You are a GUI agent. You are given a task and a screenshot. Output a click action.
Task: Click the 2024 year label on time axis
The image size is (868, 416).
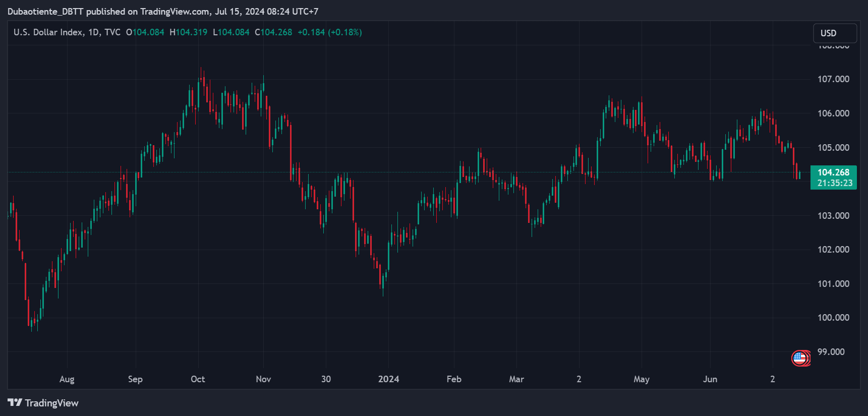pos(388,379)
